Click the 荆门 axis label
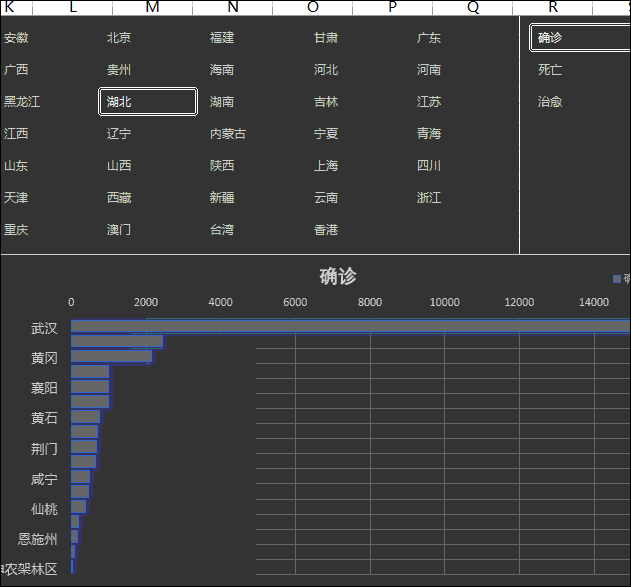 [x=44, y=449]
